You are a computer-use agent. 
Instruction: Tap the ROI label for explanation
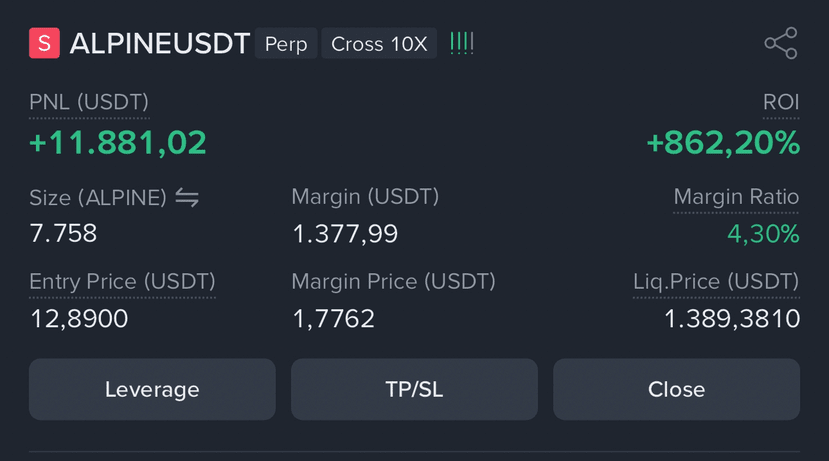(x=781, y=102)
